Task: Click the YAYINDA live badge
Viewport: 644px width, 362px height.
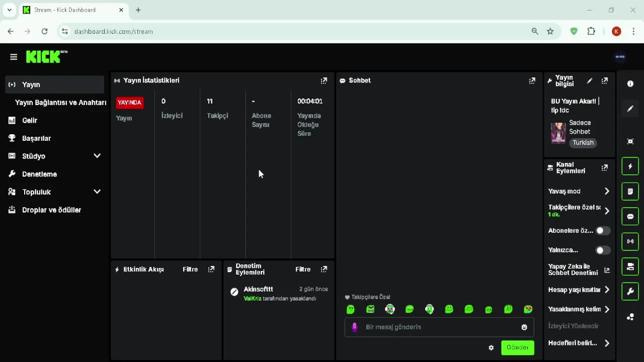Action: (130, 103)
